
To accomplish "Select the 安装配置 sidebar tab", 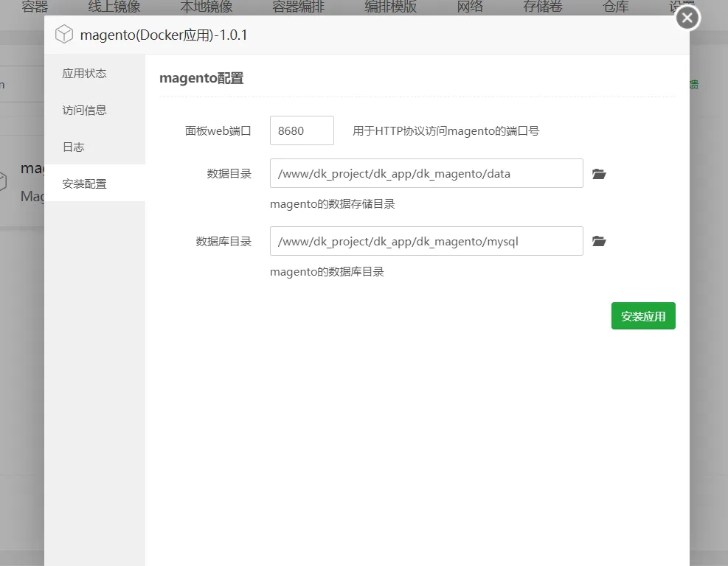I will pos(94,184).
